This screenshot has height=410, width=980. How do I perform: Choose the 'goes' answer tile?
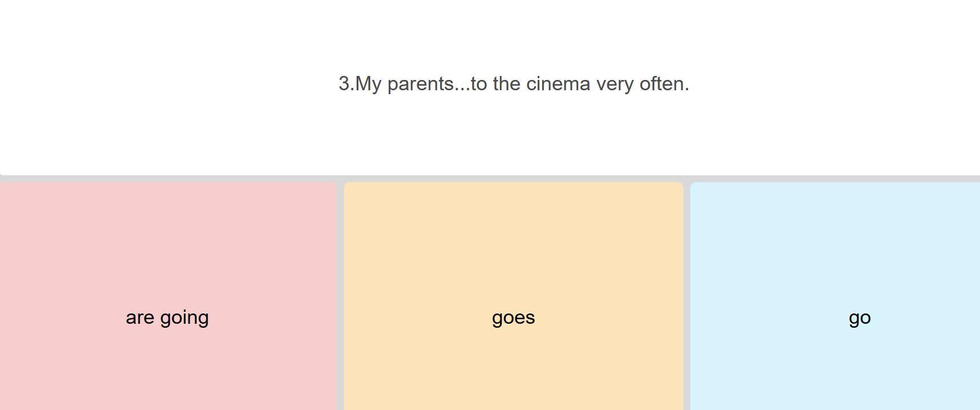point(513,296)
